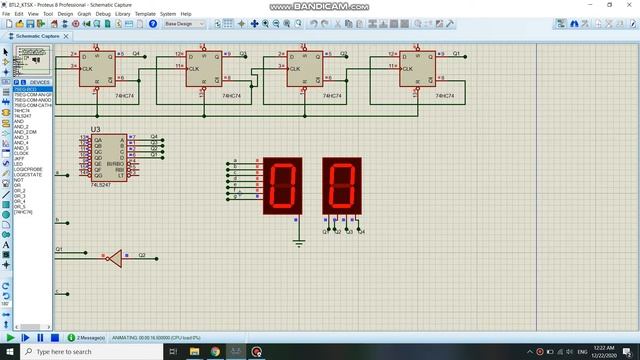This screenshot has height=360, width=640.
Task: Click the NOT gate inverter on schematic
Action: coord(115,258)
